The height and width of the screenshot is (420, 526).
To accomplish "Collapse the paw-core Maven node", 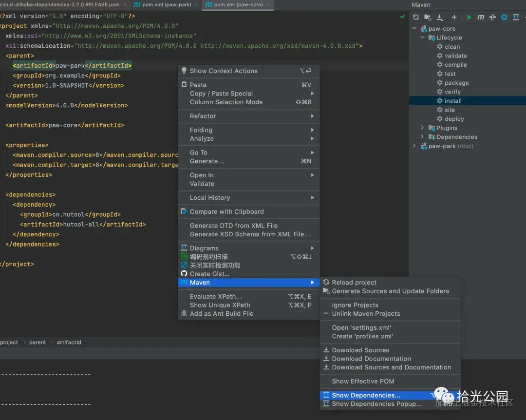I will (x=414, y=29).
